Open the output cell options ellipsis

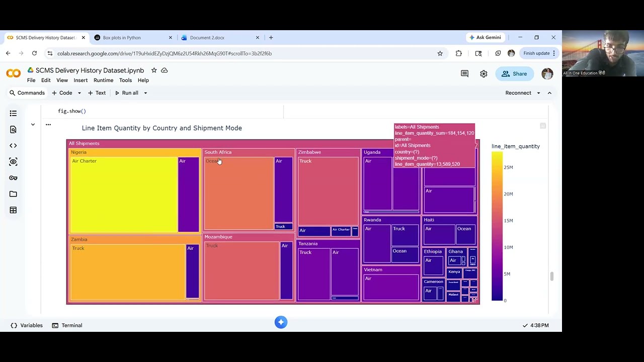pos(48,124)
